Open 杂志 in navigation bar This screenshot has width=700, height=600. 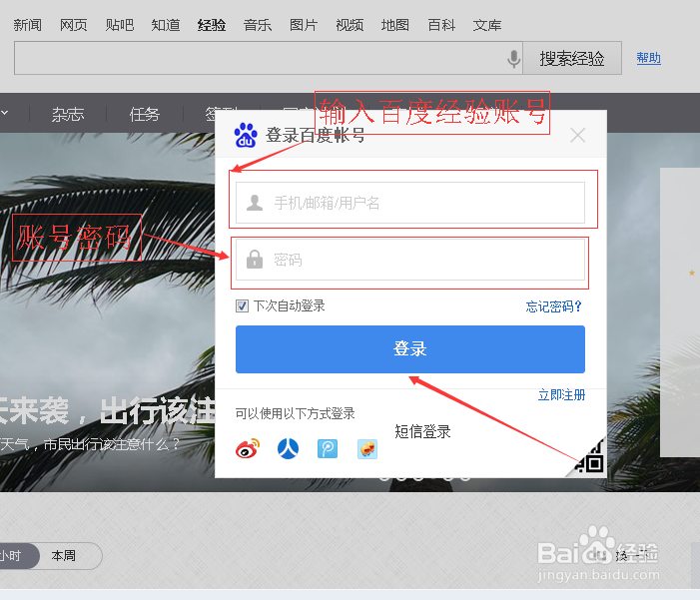(x=68, y=114)
